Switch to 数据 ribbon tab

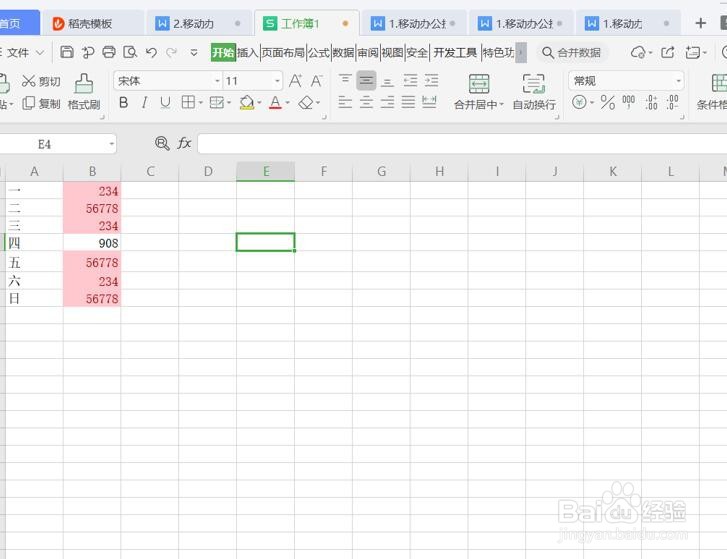click(343, 52)
